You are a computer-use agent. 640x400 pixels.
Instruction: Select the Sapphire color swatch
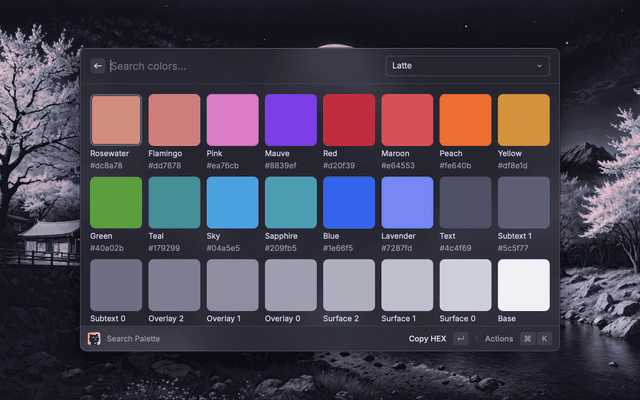[x=291, y=203]
